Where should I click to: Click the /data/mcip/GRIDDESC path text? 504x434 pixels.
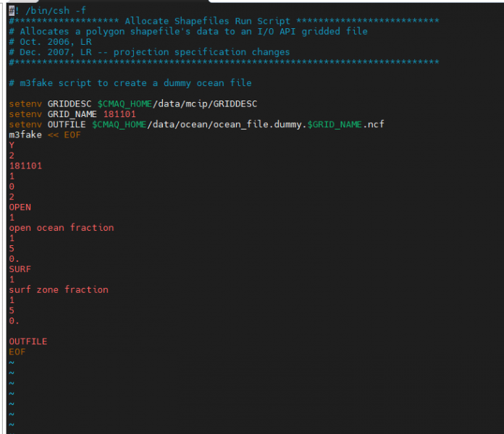(x=202, y=104)
